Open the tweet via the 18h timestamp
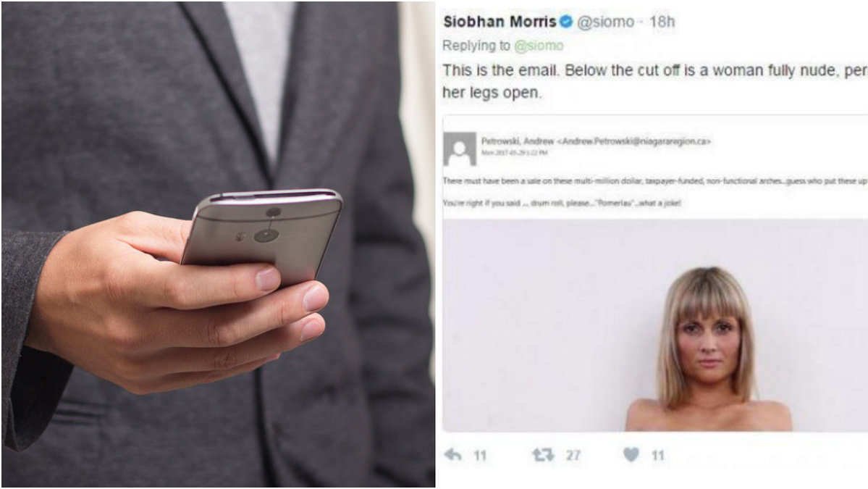Screen dimensions: 868x489 [x=662, y=22]
